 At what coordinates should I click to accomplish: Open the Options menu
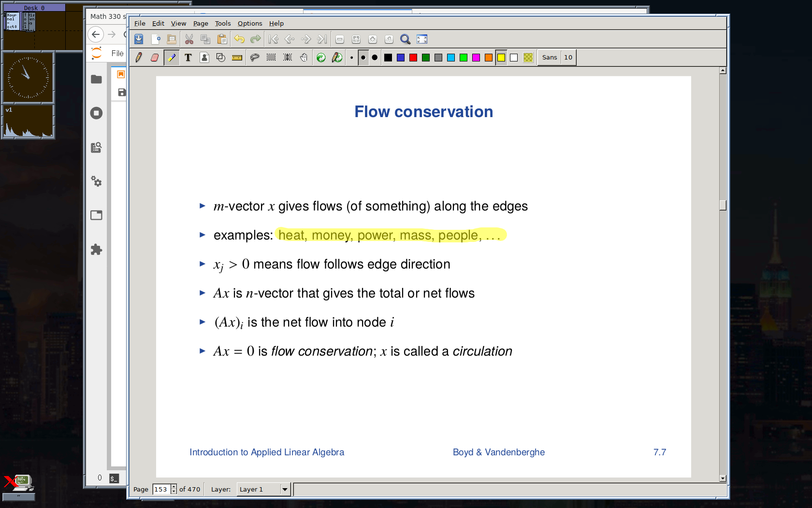tap(249, 23)
